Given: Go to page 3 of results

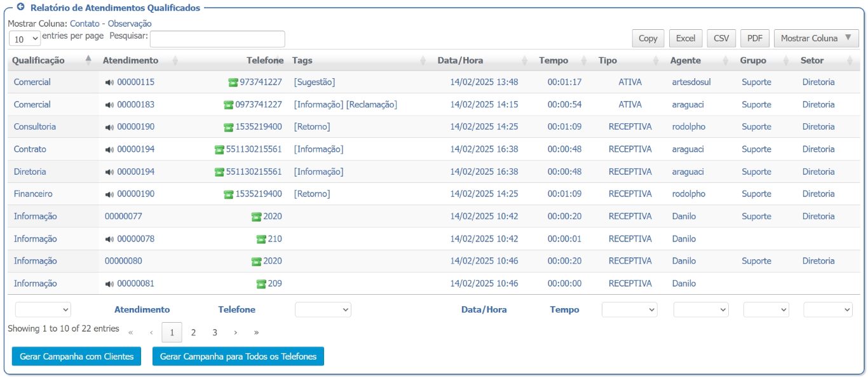Looking at the screenshot, I should click(215, 332).
